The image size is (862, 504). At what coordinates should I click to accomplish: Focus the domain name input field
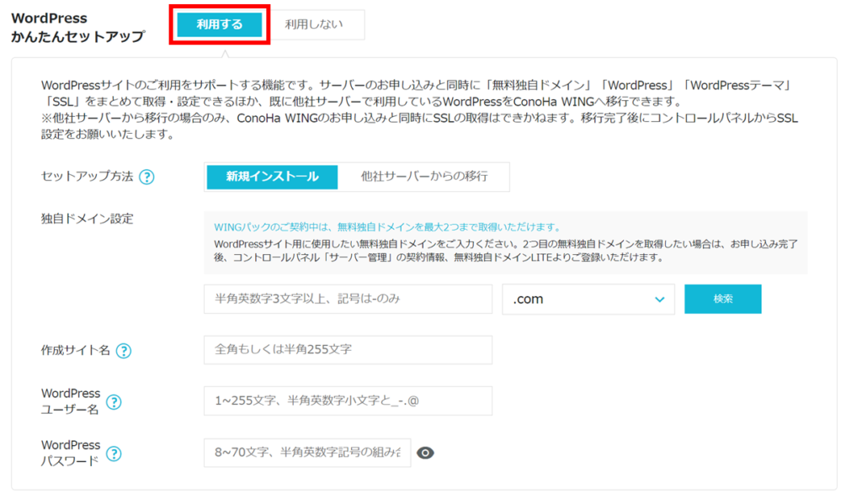pos(348,299)
